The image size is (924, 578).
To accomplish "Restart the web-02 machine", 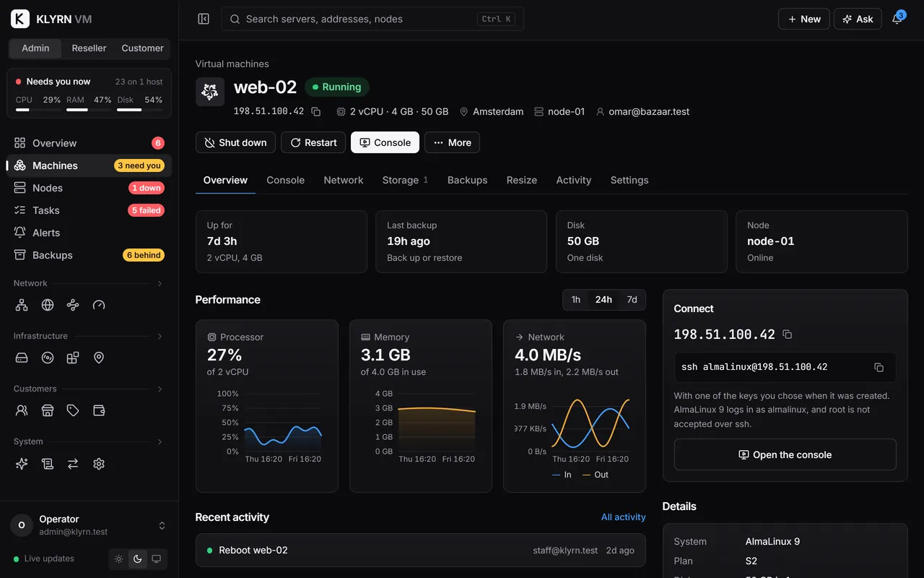I will [x=313, y=142].
